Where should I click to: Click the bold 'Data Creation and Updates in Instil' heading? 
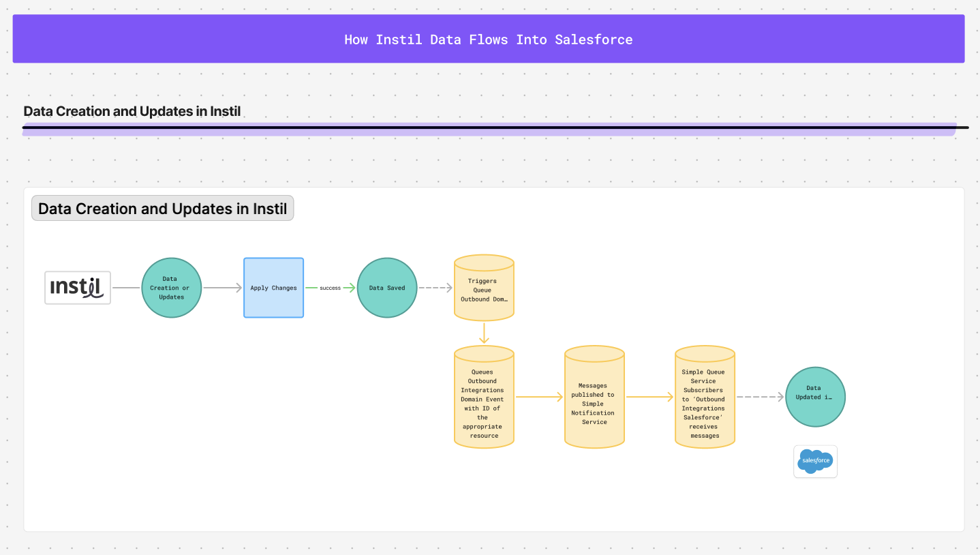point(132,111)
